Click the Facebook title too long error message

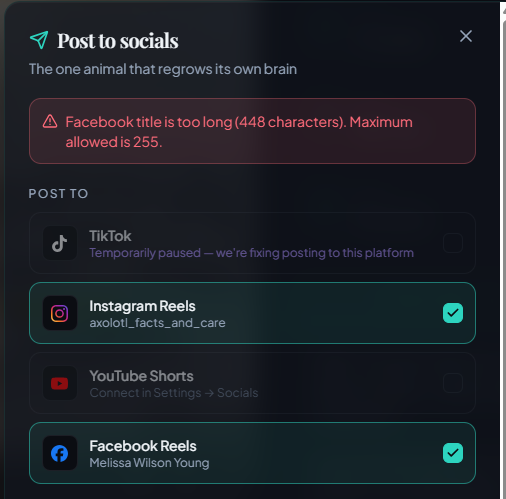tap(239, 132)
